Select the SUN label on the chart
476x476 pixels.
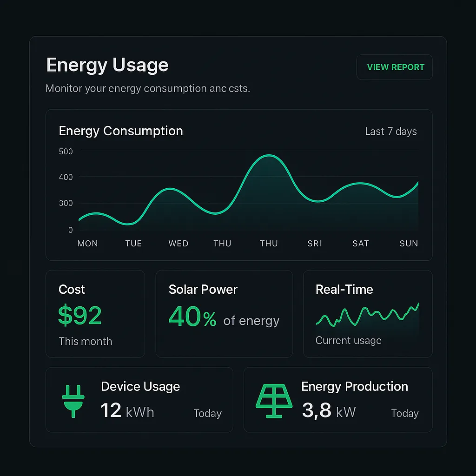(408, 243)
